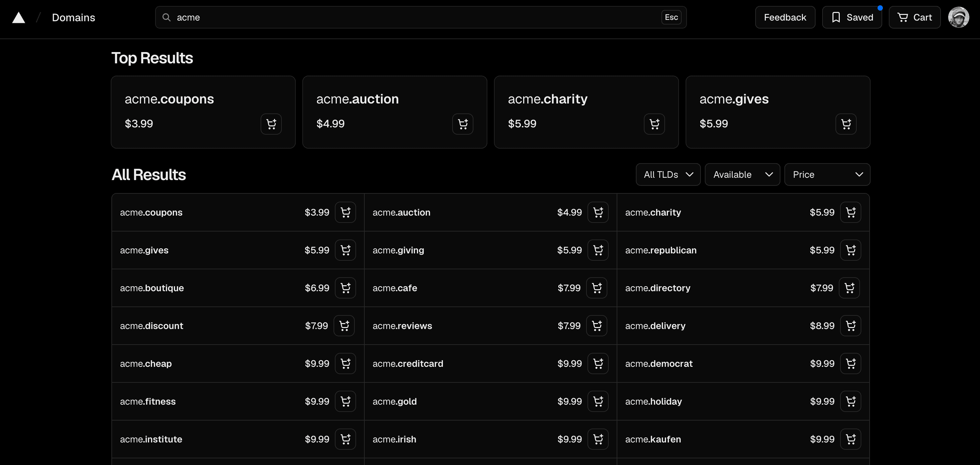Add acme.creditcard to cart
The height and width of the screenshot is (465, 980).
pos(598,364)
